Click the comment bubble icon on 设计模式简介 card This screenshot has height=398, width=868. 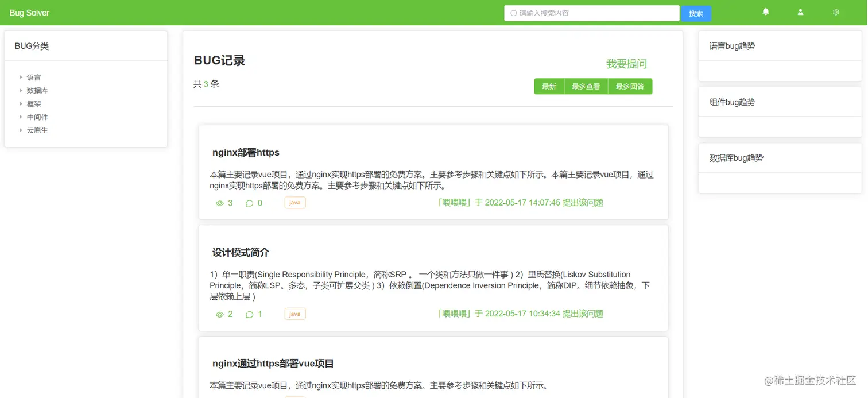[x=249, y=314]
